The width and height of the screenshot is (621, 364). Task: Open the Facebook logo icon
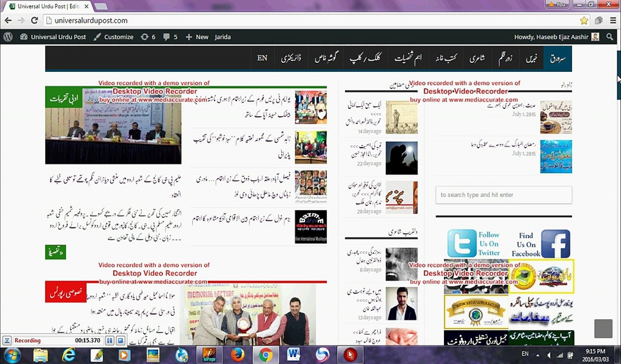pos(555,244)
